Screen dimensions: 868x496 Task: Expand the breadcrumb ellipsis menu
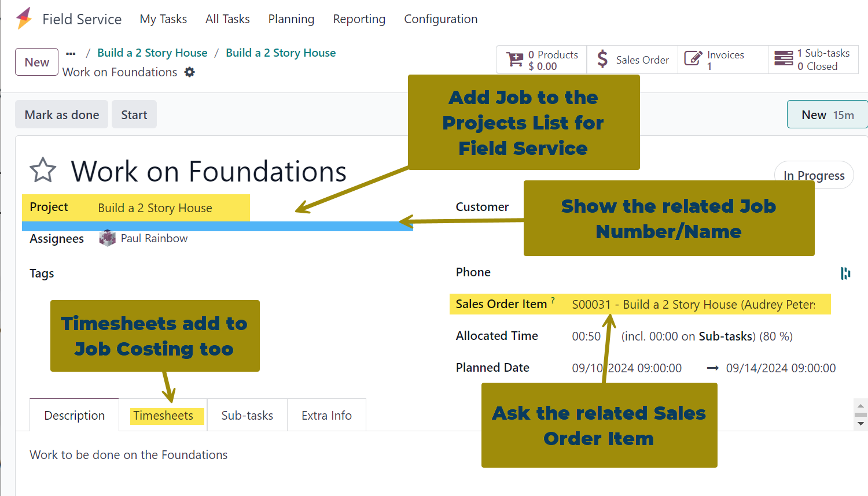click(71, 53)
